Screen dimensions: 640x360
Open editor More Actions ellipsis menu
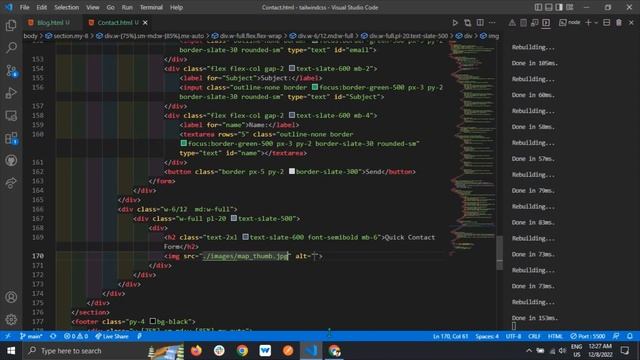point(492,23)
